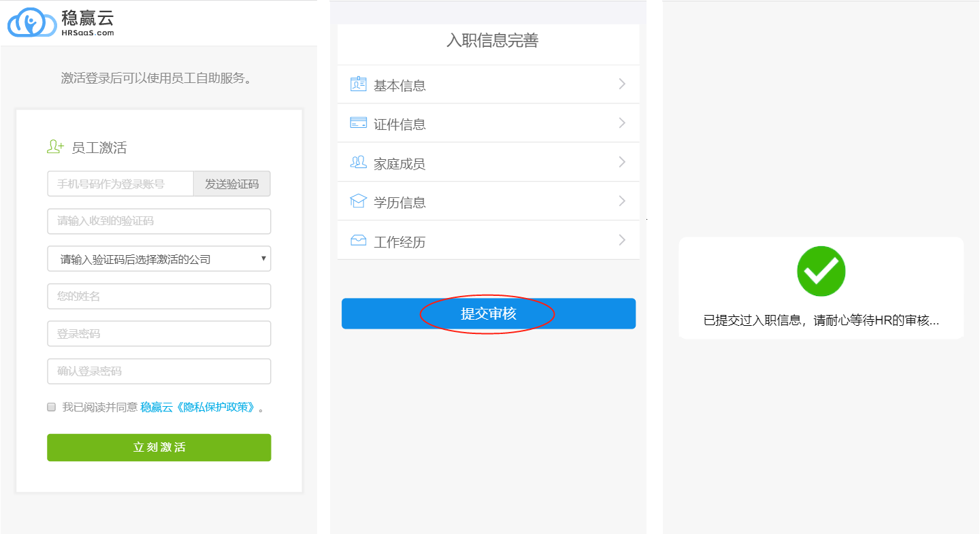Image resolution: width=980 pixels, height=534 pixels.
Task: Expand the 基本信息 row chevron
Action: coord(622,84)
